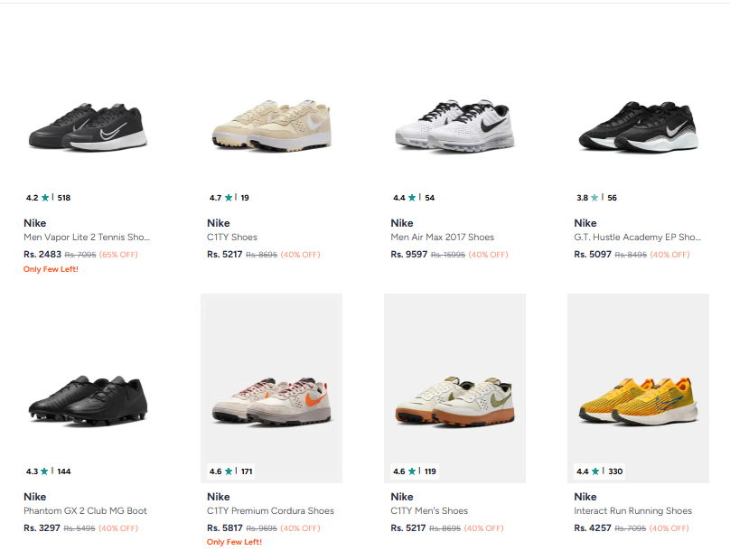
Task: Click the C1TY Premium Cordura Shoes title
Action: pyautogui.click(x=270, y=511)
